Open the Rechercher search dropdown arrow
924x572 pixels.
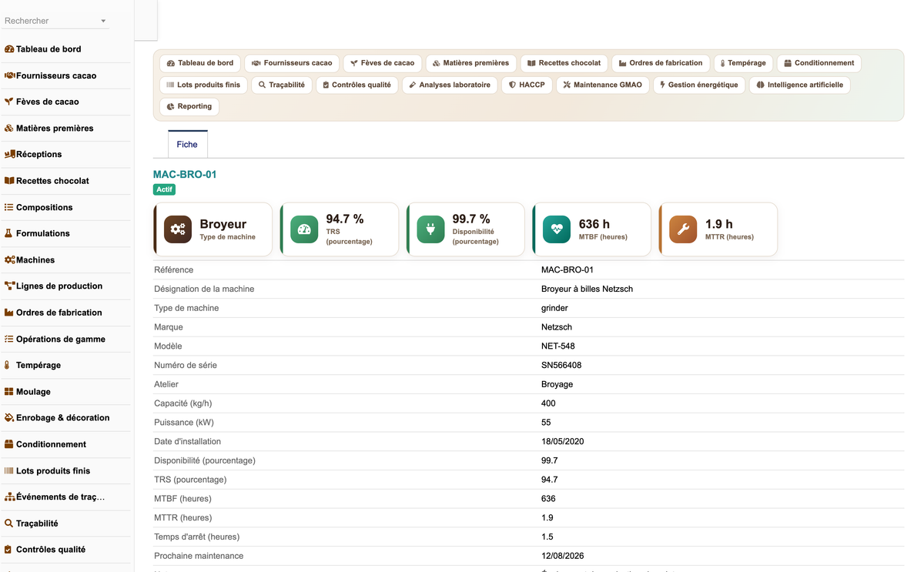coord(103,22)
